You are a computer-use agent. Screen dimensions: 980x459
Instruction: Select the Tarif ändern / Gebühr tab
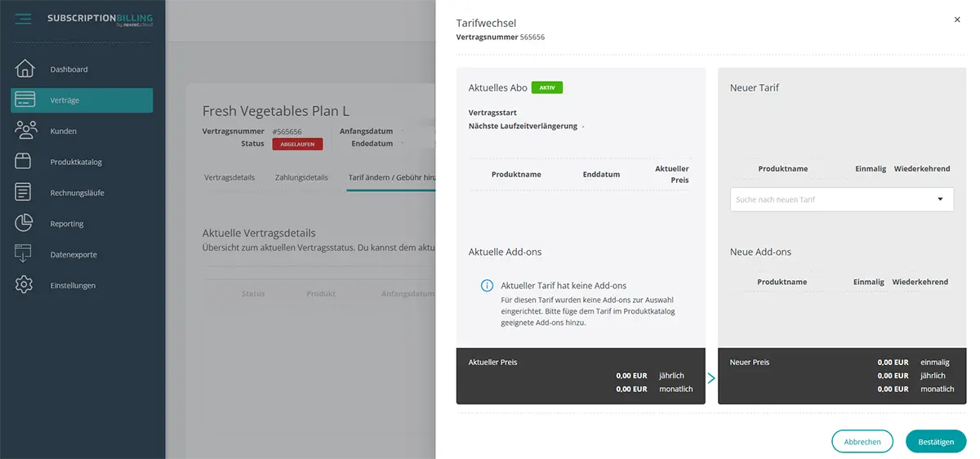[x=392, y=177]
